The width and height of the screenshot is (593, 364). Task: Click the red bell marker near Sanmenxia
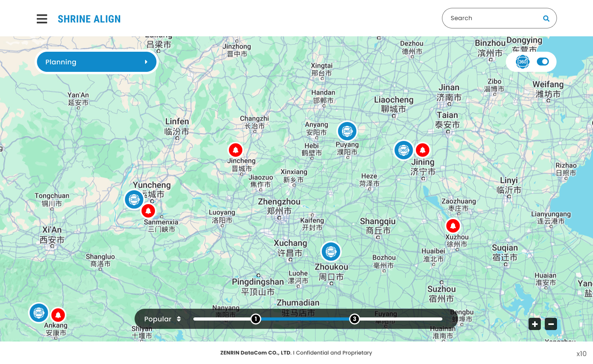148,211
